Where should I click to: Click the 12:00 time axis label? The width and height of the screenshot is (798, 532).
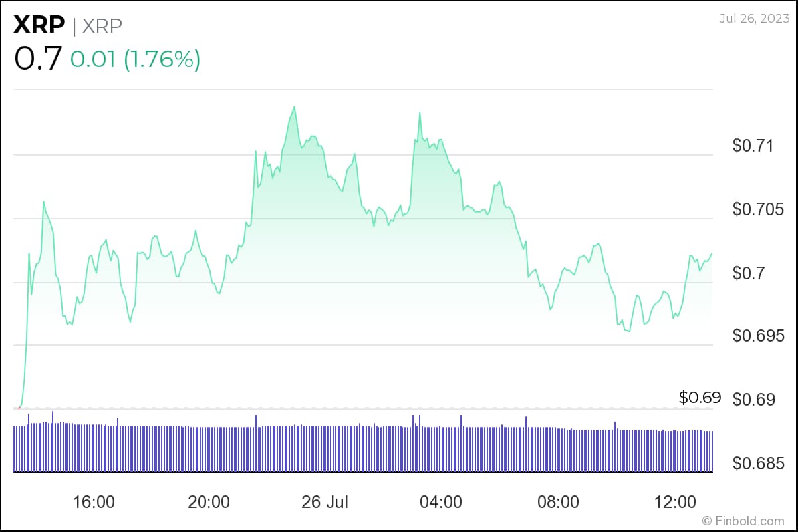click(x=674, y=501)
